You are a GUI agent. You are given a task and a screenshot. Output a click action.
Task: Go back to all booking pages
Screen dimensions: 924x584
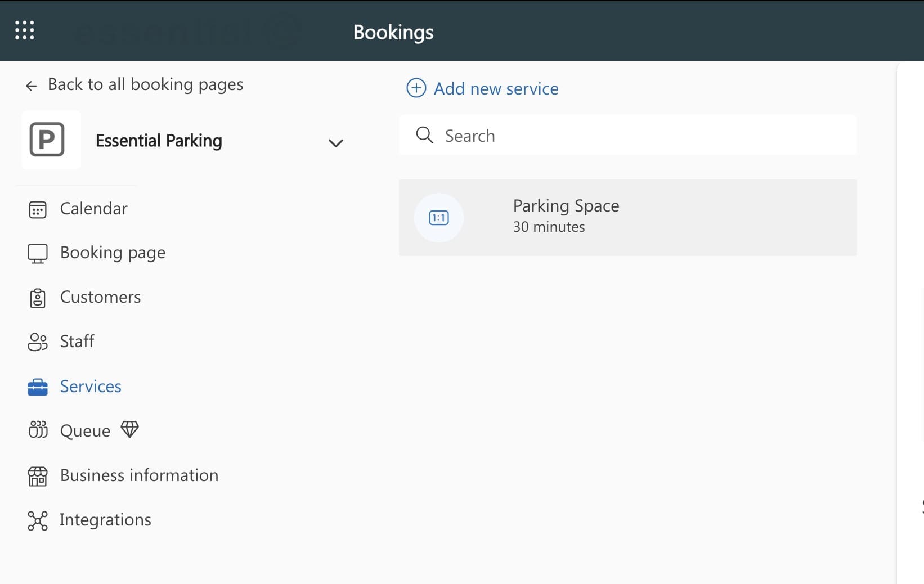pyautogui.click(x=135, y=84)
